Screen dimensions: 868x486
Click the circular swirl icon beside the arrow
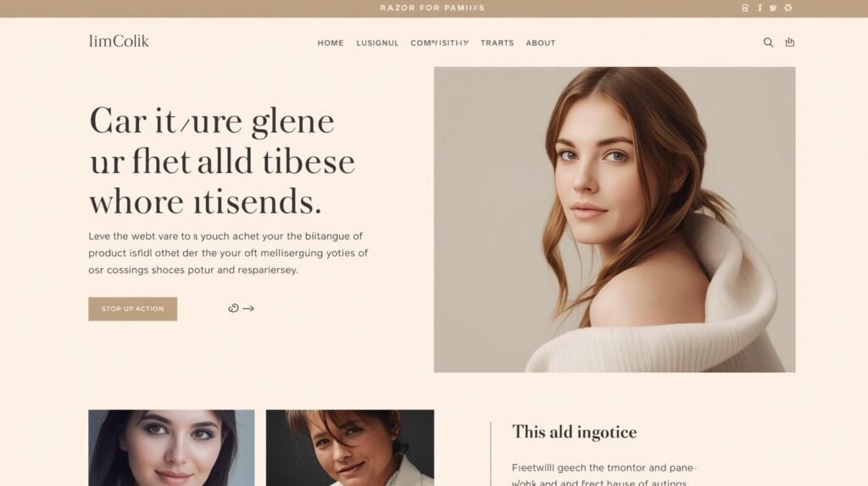(234, 308)
